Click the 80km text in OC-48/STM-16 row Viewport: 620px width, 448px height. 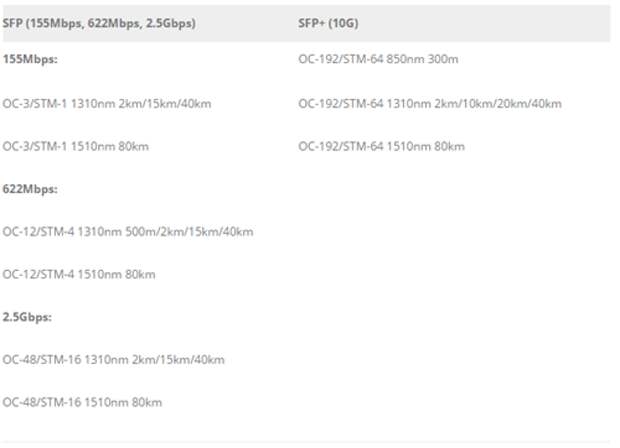147,403
